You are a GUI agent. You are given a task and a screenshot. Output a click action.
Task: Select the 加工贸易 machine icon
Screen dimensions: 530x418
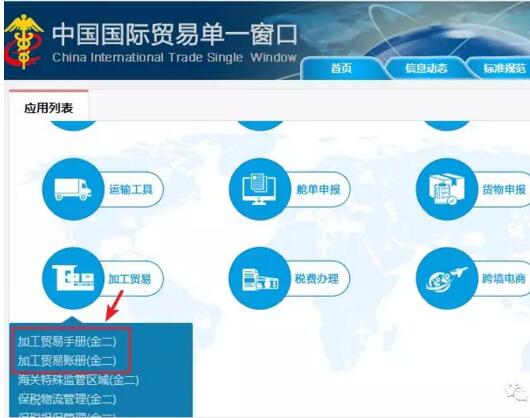click(x=73, y=278)
